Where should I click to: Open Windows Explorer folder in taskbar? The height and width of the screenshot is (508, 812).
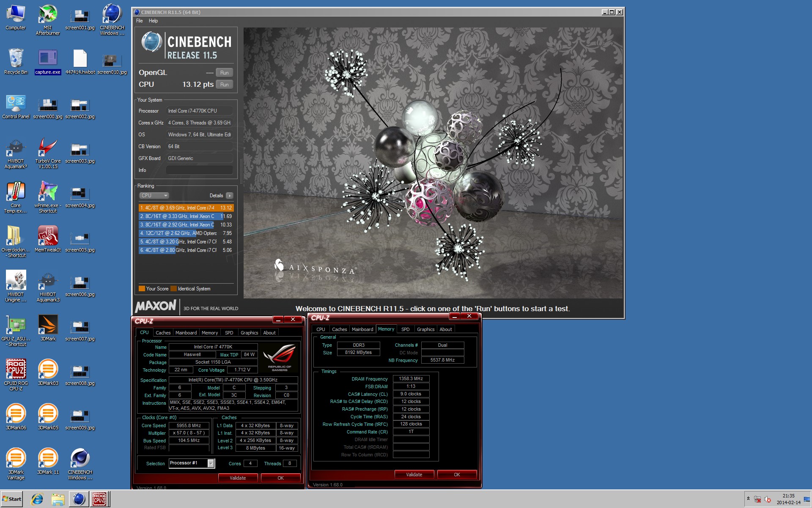tap(58, 499)
